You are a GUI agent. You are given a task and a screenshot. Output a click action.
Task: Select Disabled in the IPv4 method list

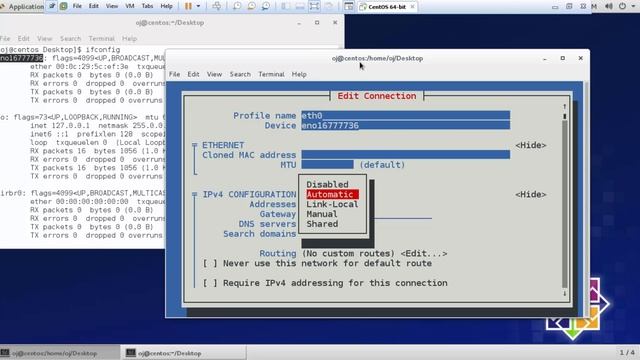click(327, 184)
